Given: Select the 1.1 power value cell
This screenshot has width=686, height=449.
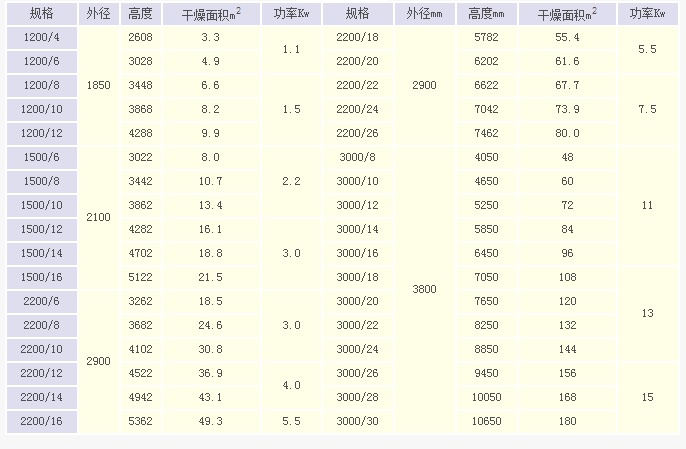Looking at the screenshot, I should click(x=291, y=48).
